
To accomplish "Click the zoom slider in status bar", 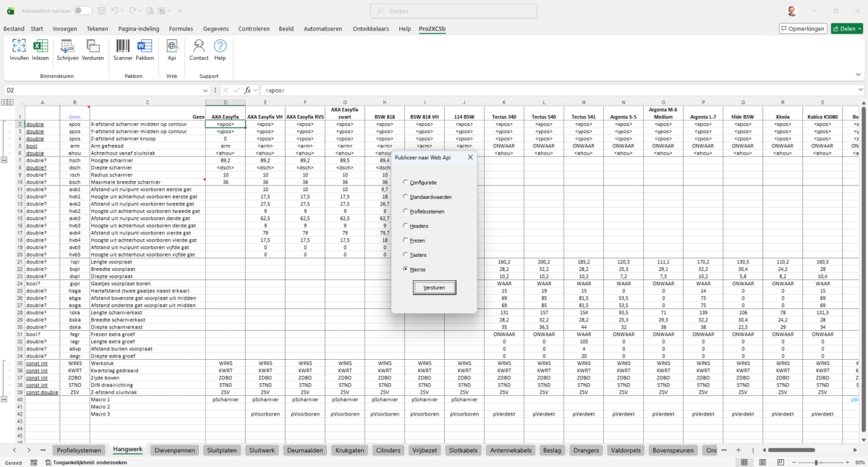I will click(x=816, y=462).
